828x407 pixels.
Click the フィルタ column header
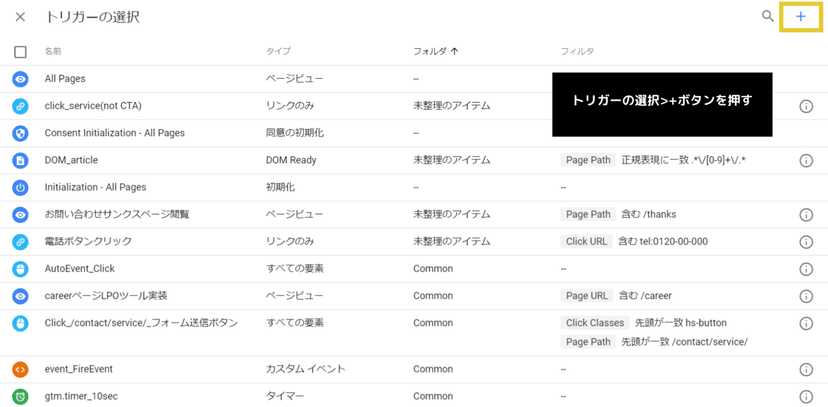577,52
